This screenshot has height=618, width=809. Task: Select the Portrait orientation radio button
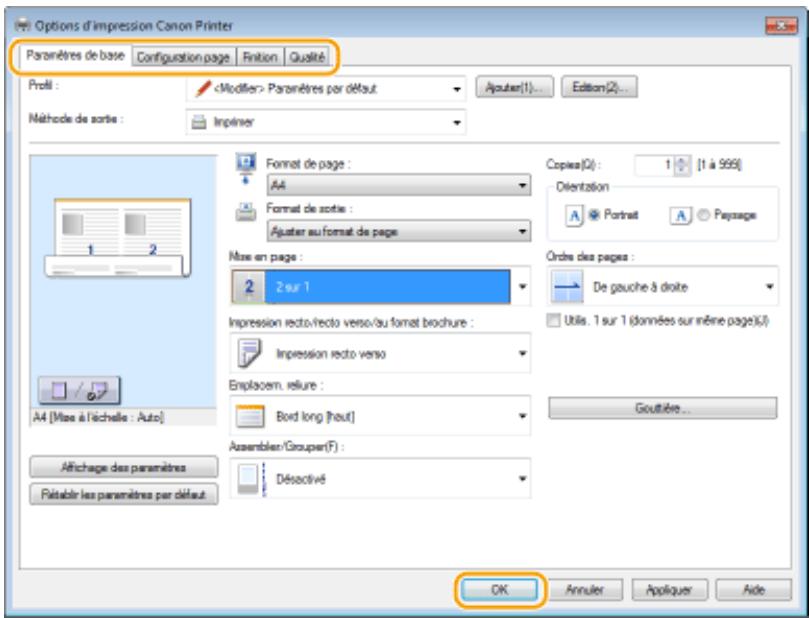click(594, 215)
